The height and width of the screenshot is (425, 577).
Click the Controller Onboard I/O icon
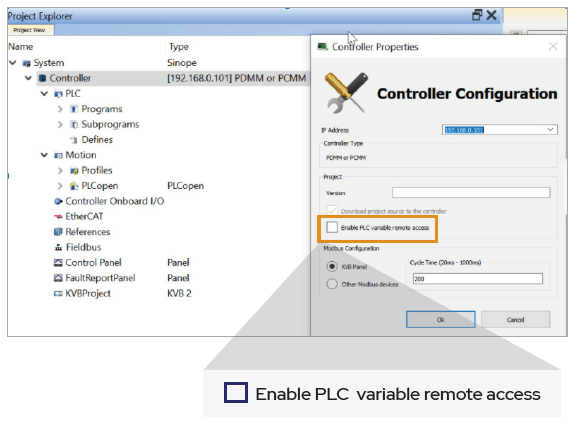58,201
